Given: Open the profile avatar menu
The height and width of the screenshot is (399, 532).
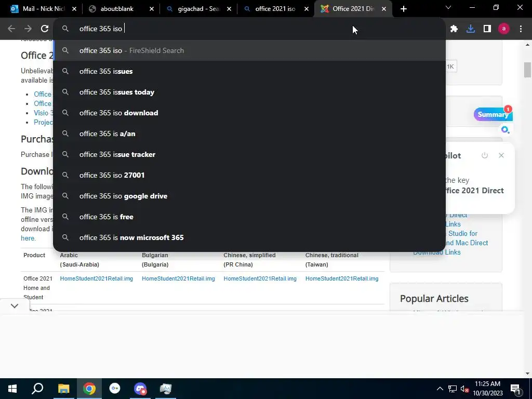Looking at the screenshot, I should coord(504,29).
